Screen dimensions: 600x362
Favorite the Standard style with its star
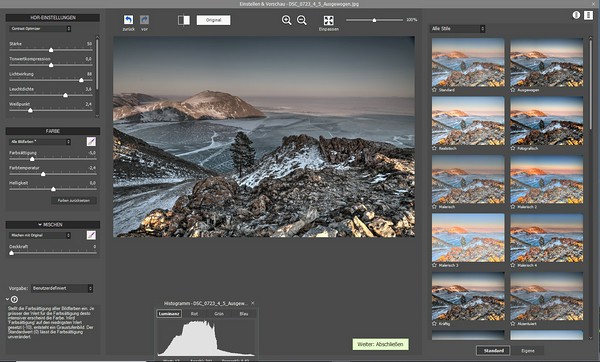click(x=434, y=90)
